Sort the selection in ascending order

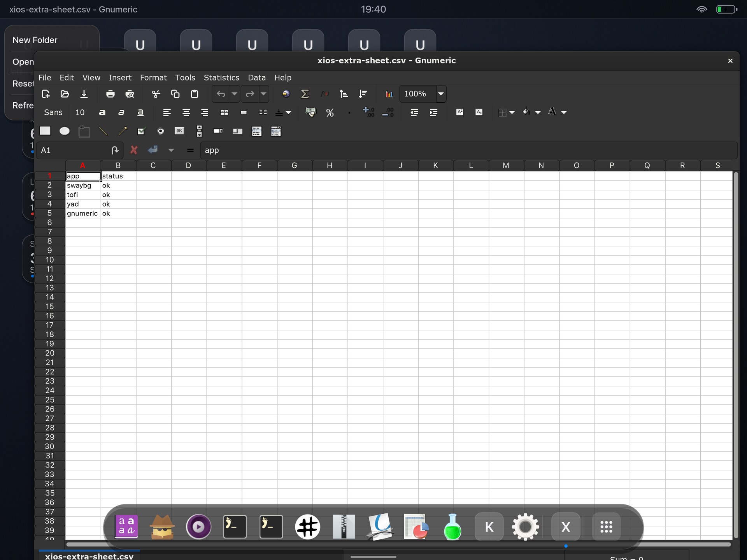click(x=344, y=94)
